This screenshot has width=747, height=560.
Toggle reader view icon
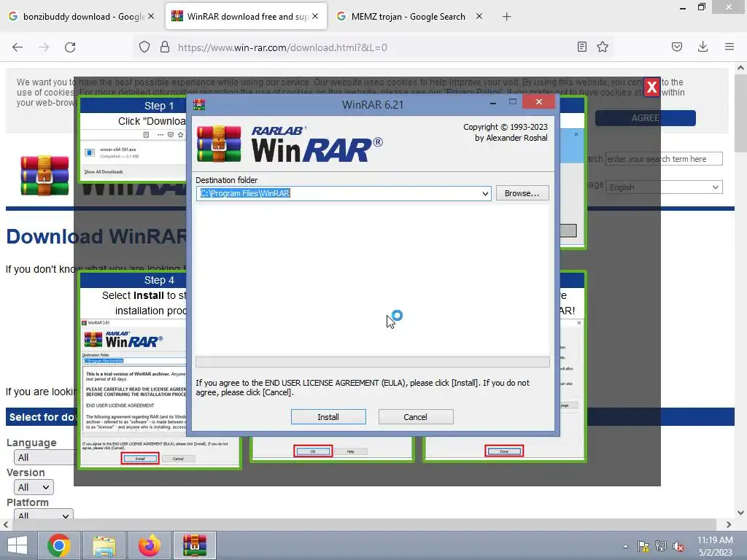[x=581, y=47]
